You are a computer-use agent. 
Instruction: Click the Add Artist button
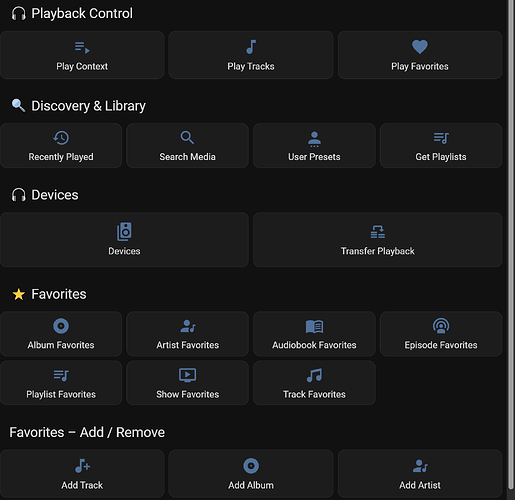(420, 474)
